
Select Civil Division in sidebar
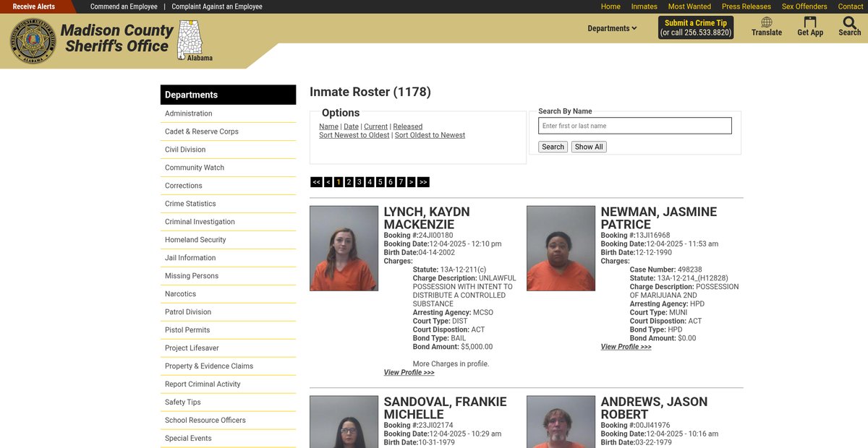click(x=228, y=150)
